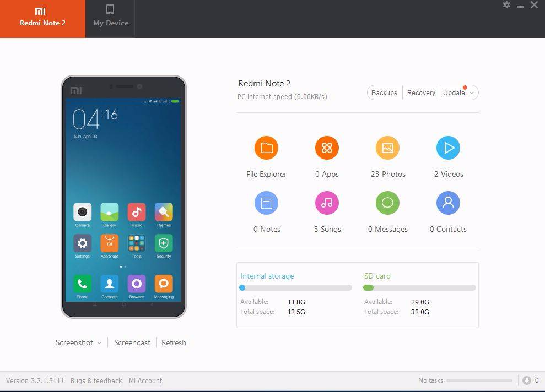The image size is (545, 392).
Task: Open the 2 Videos icon
Action: 448,148
